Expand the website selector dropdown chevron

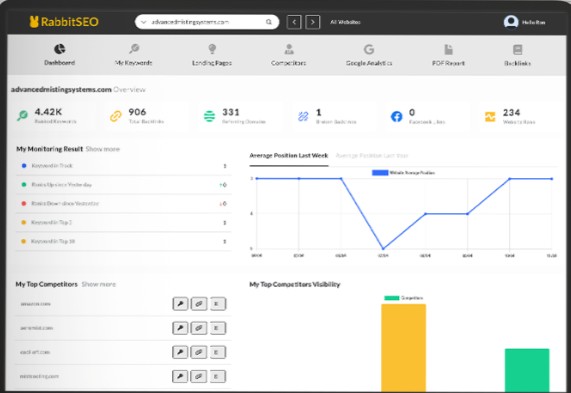143,22
